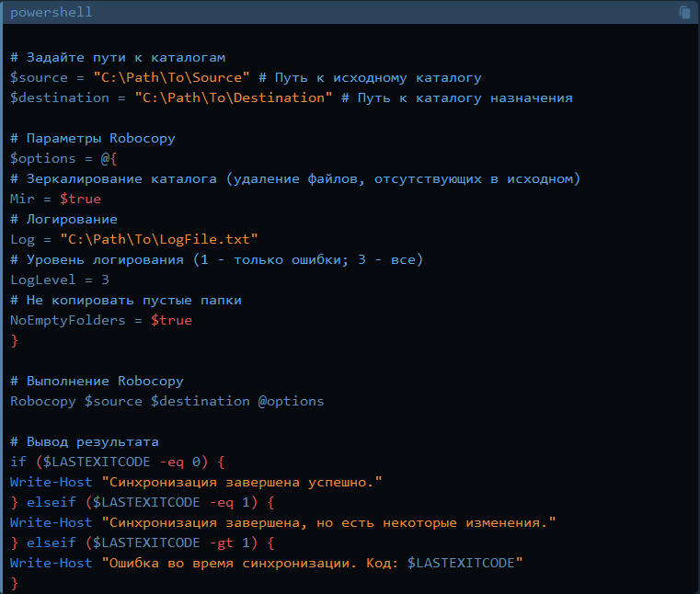
Task: Click the line 'NoEmptyFolders = $true'
Action: tap(101, 320)
